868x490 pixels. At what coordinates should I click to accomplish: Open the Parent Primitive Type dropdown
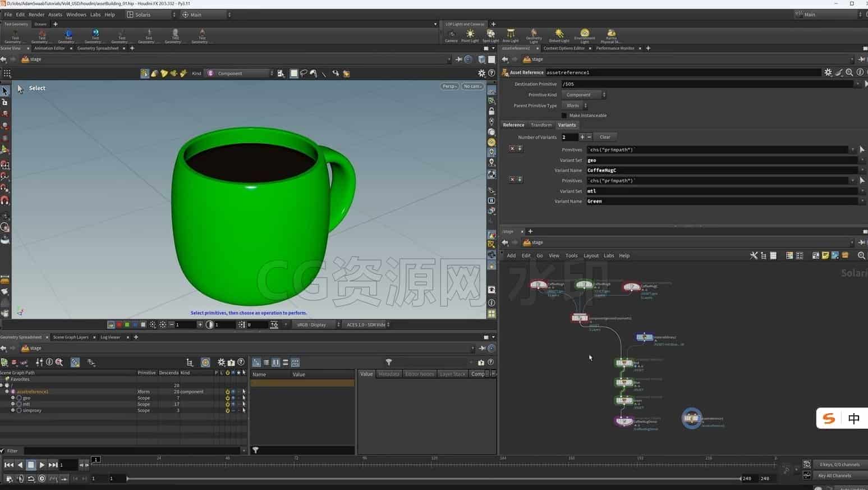[575, 106]
